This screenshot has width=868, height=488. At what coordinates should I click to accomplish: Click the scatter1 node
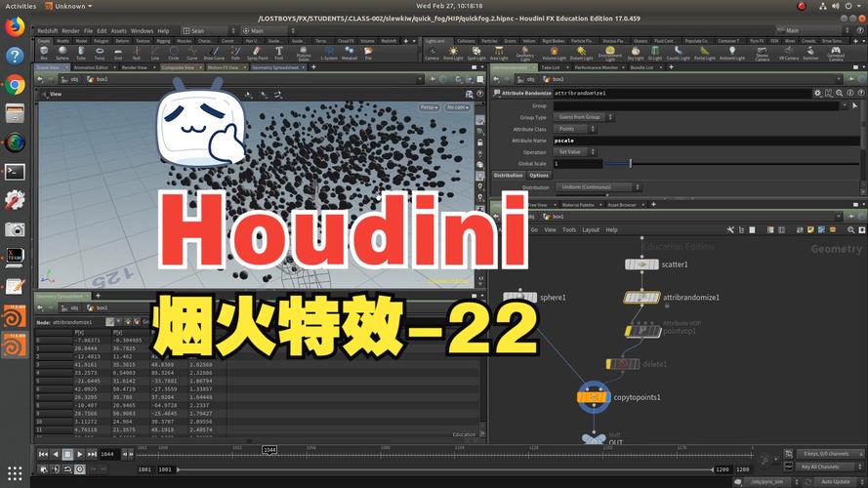point(641,264)
